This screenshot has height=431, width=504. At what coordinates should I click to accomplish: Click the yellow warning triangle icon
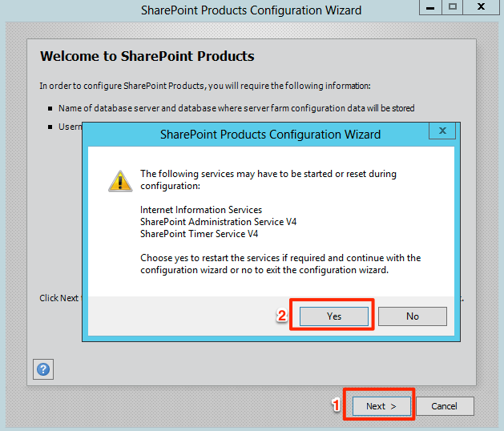[x=120, y=181]
